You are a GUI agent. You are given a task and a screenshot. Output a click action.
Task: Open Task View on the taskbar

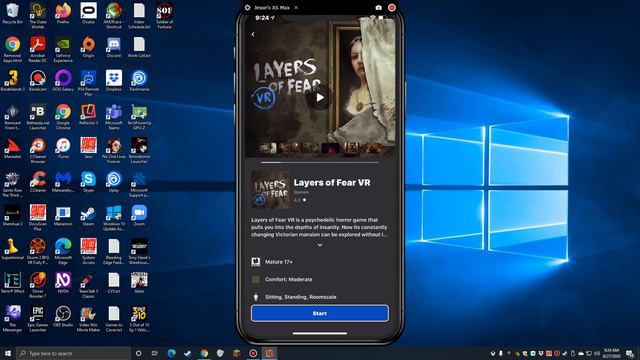[155, 353]
